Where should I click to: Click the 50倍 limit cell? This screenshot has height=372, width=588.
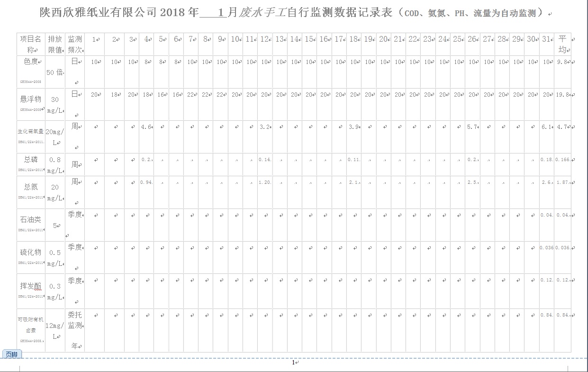pyautogui.click(x=55, y=73)
